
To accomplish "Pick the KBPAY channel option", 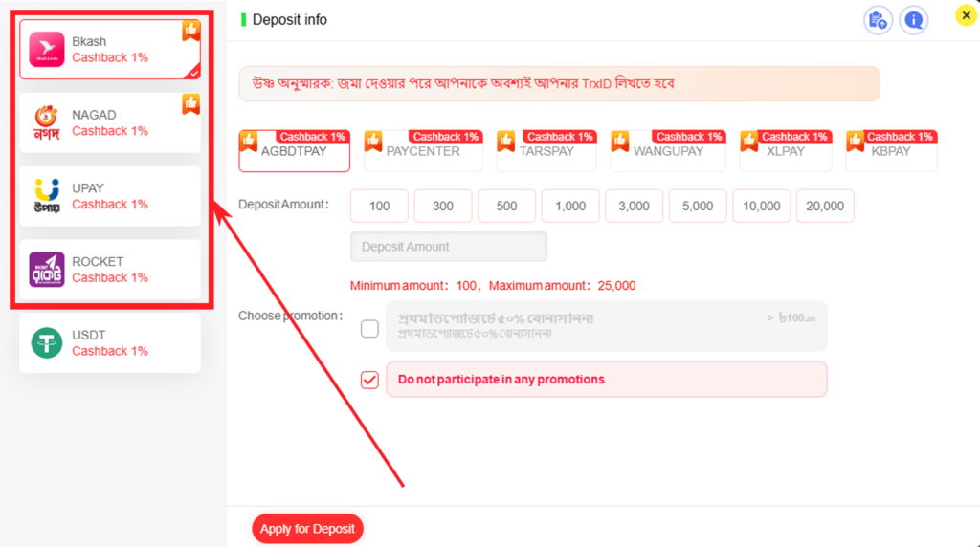I will click(x=891, y=152).
